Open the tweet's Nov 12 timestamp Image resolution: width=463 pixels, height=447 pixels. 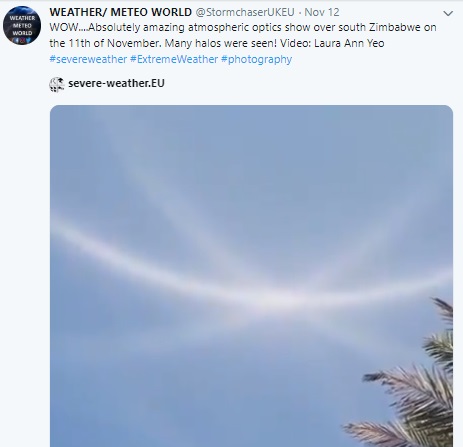point(322,12)
